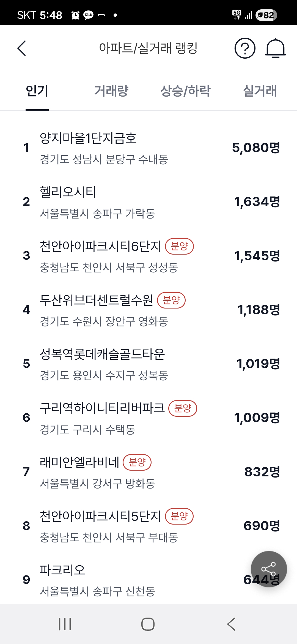Open the 실거래 tab

260,91
